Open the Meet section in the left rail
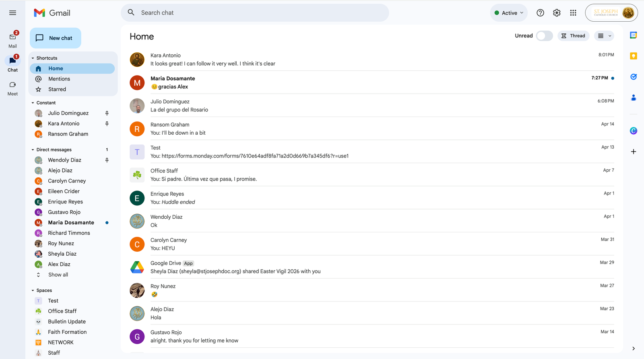This screenshot has width=644, height=359. click(x=12, y=88)
